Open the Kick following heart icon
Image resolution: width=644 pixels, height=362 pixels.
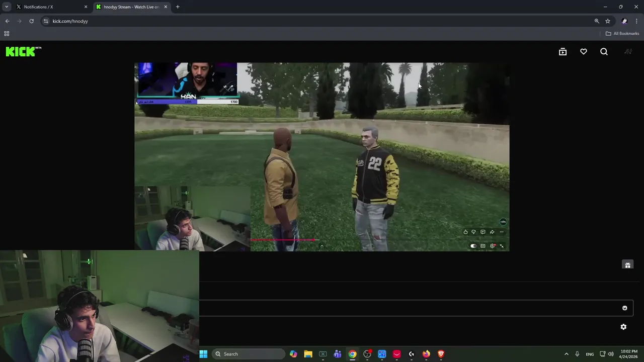[584, 52]
